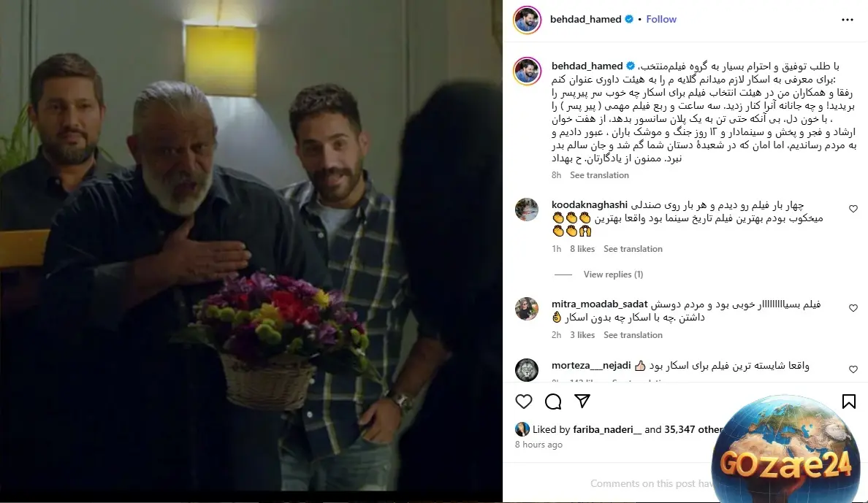See translation of mitra_moadab_sadat's comment

633,335
